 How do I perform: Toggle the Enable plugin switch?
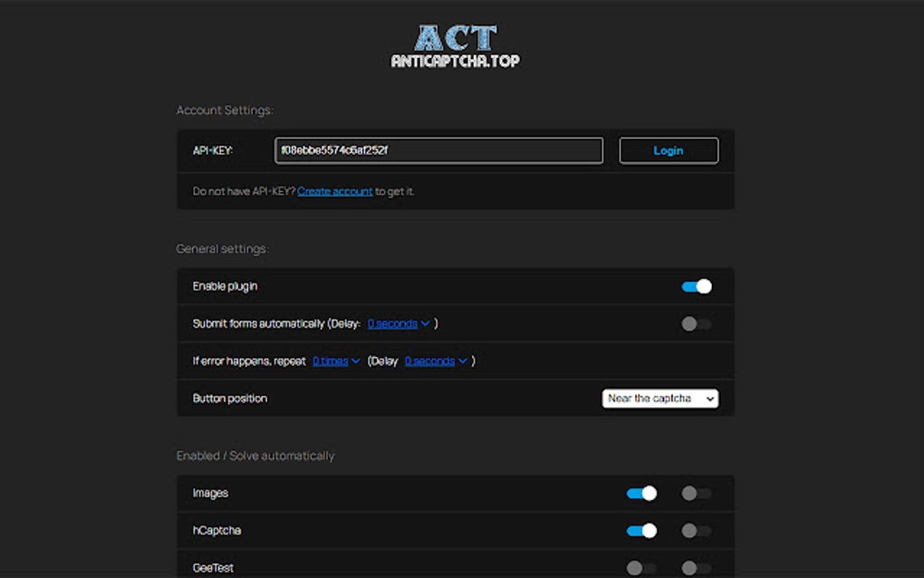pos(696,286)
